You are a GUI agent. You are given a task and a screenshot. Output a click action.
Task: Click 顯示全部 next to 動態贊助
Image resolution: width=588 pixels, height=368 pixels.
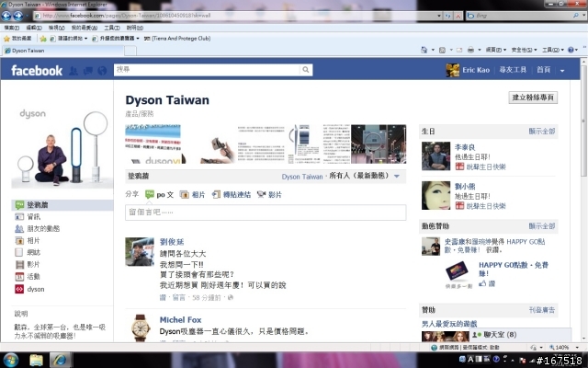(x=542, y=226)
